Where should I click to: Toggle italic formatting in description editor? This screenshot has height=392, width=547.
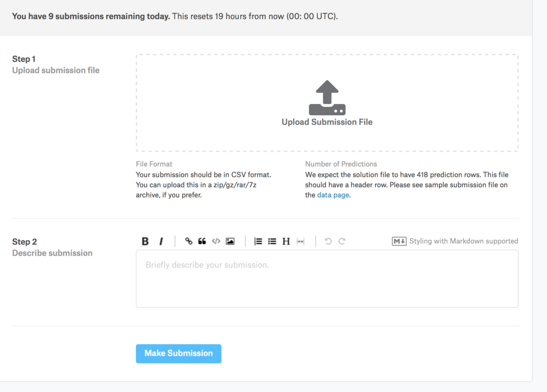(x=161, y=241)
